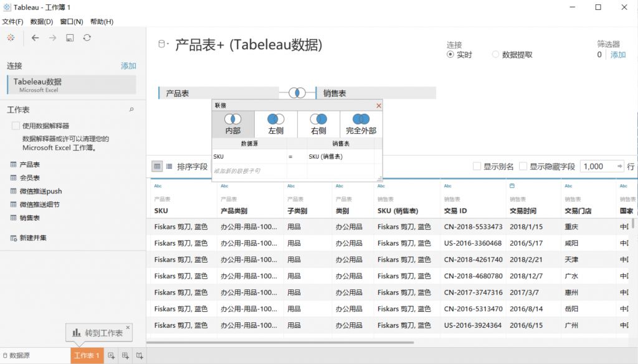Close the 联接 join dialog

[x=379, y=106]
